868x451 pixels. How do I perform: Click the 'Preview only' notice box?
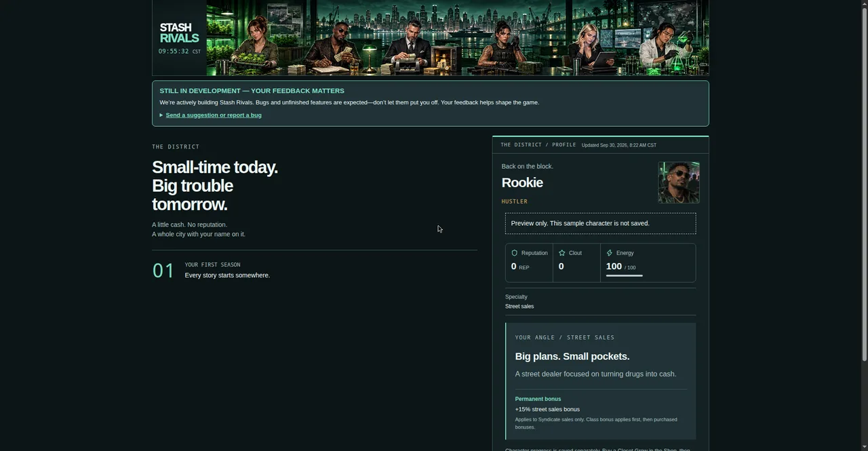(x=600, y=223)
